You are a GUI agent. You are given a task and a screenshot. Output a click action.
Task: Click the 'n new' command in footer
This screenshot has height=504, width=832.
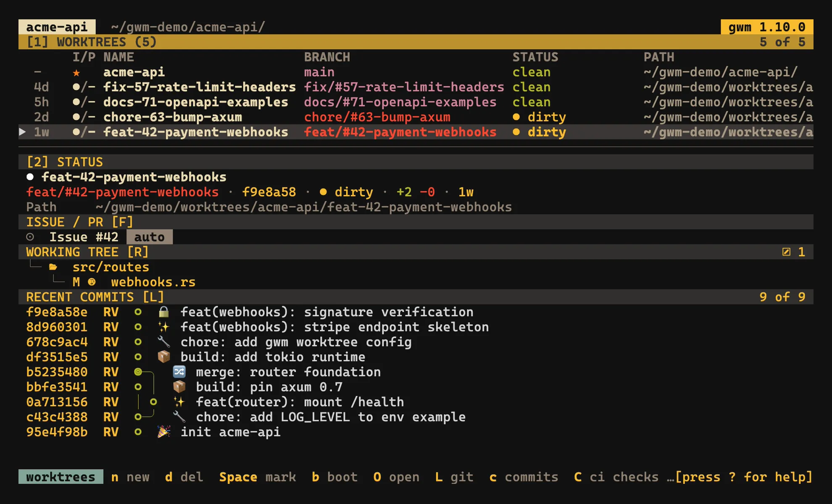pyautogui.click(x=130, y=477)
